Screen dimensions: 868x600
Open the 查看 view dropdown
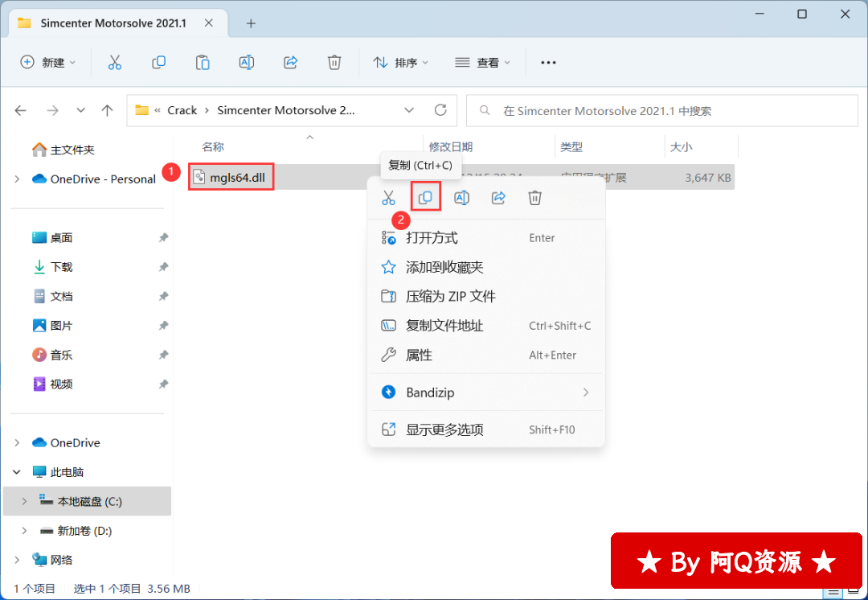(x=482, y=63)
